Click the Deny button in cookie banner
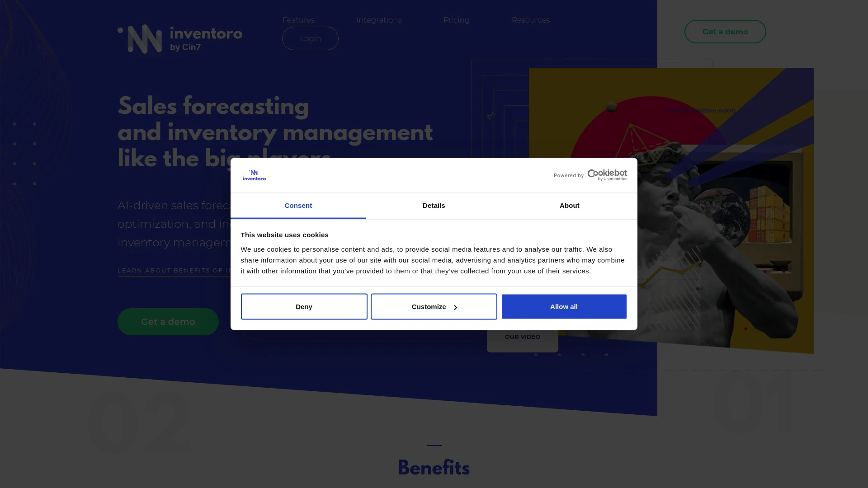The width and height of the screenshot is (868, 488). click(303, 306)
